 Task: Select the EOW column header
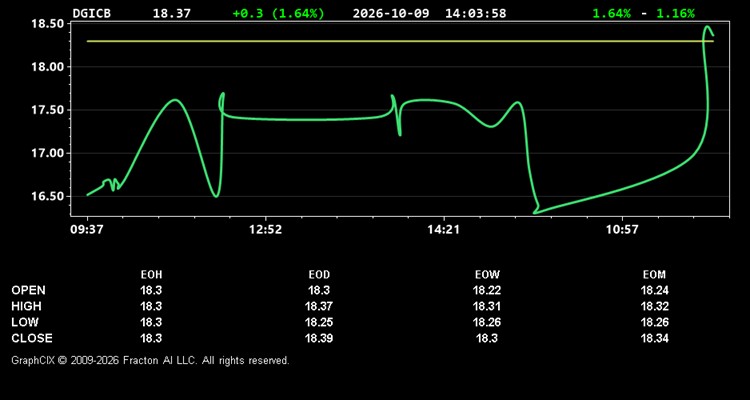pyautogui.click(x=487, y=275)
